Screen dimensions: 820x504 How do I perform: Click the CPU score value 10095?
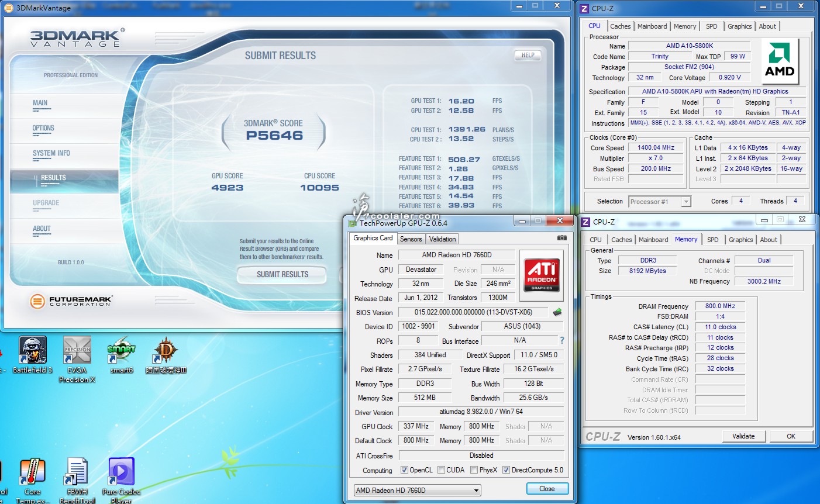(319, 188)
